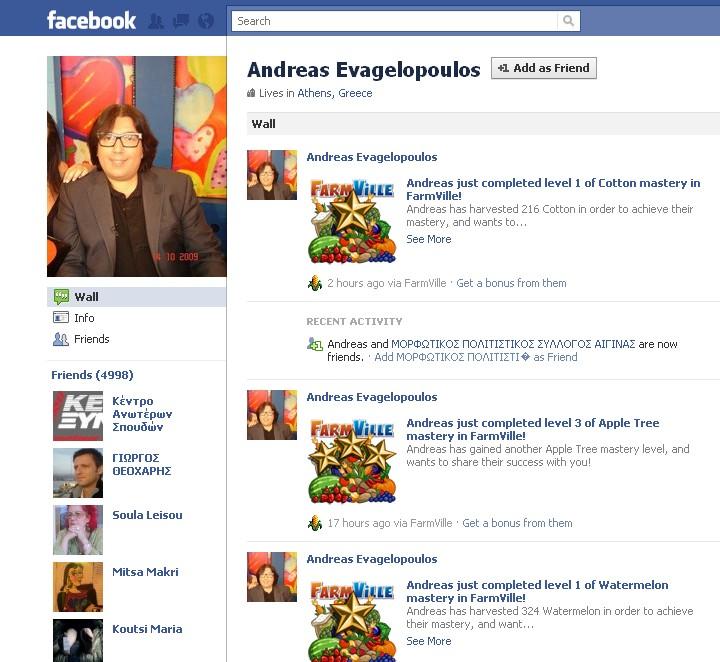Click Get a bonus from them, 17 hours ago
Viewport: 720px width, 662px height.
pos(517,523)
